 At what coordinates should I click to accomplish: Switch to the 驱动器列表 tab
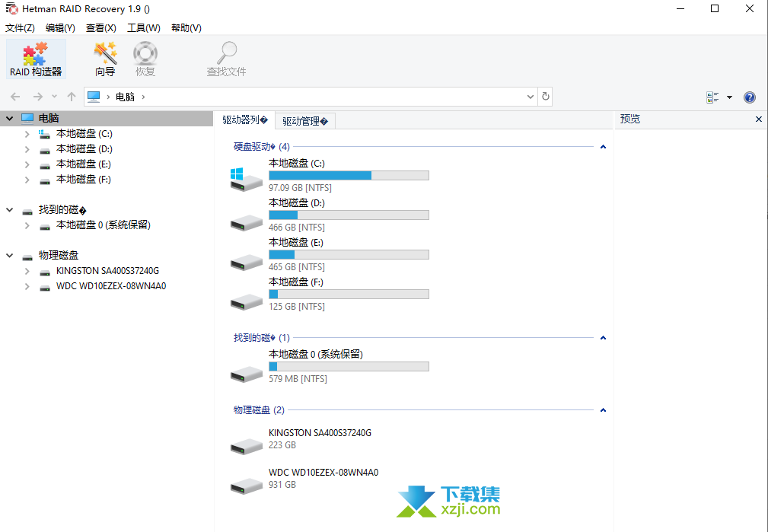(x=245, y=120)
